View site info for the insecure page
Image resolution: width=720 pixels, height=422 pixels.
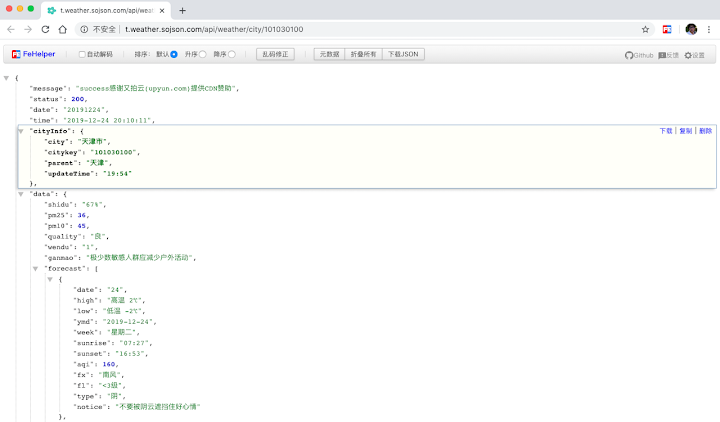tap(84, 29)
